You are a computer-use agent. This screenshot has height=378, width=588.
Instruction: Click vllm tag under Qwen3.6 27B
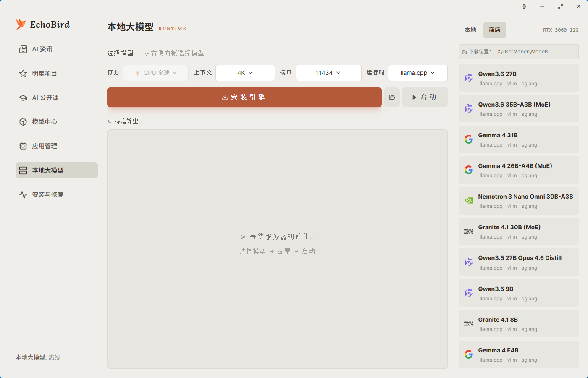[512, 84]
